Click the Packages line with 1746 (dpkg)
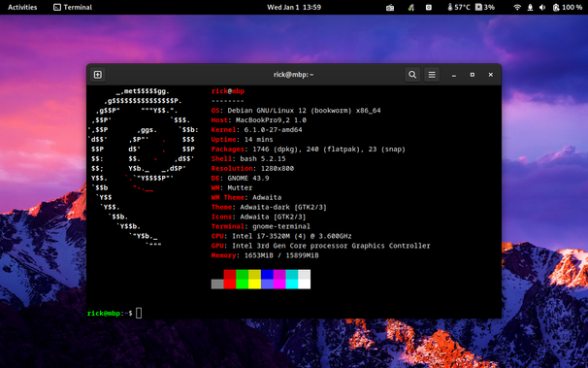588x368 pixels. click(x=309, y=150)
